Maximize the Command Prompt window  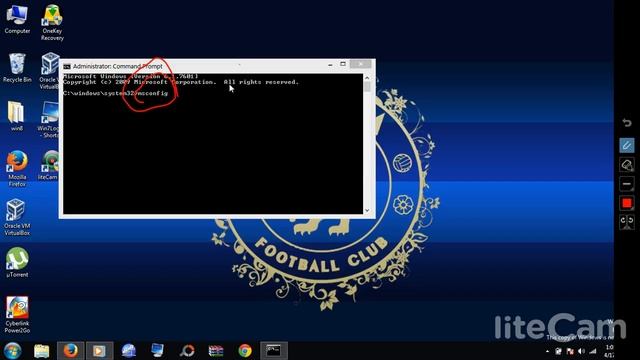[343, 64]
